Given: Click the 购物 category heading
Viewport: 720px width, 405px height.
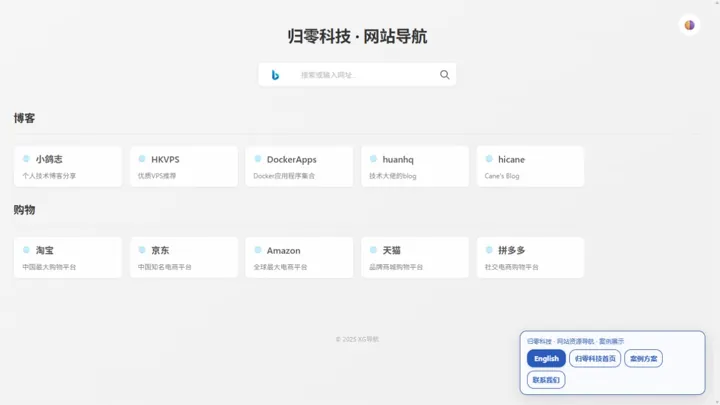Looking at the screenshot, I should click(24, 210).
